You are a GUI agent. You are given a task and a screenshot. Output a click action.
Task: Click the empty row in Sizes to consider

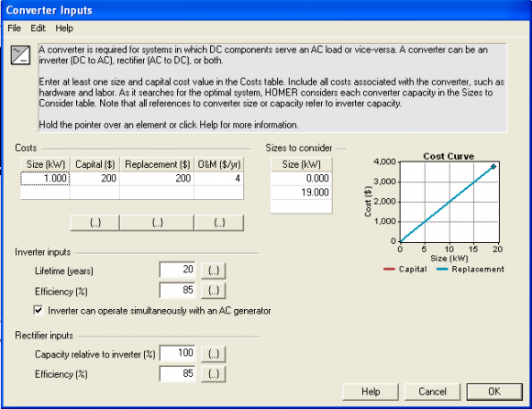(x=301, y=206)
